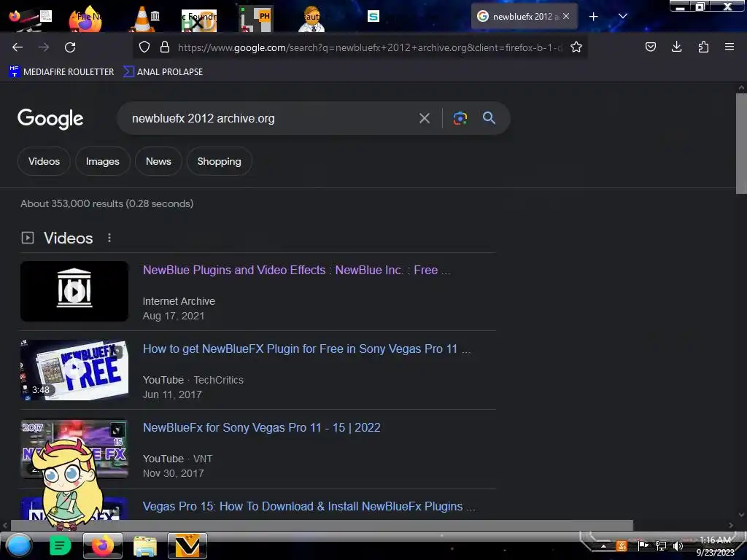Click the address bar URL field
This screenshot has width=747, height=560.
click(x=370, y=47)
